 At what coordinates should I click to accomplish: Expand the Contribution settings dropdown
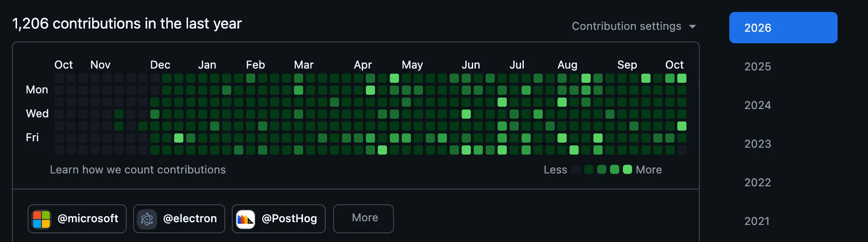pyautogui.click(x=633, y=26)
